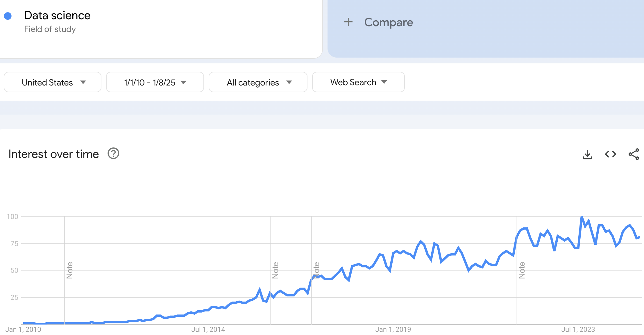644x335 pixels.
Task: Click the Note marker before Jul 2023
Action: click(x=522, y=270)
